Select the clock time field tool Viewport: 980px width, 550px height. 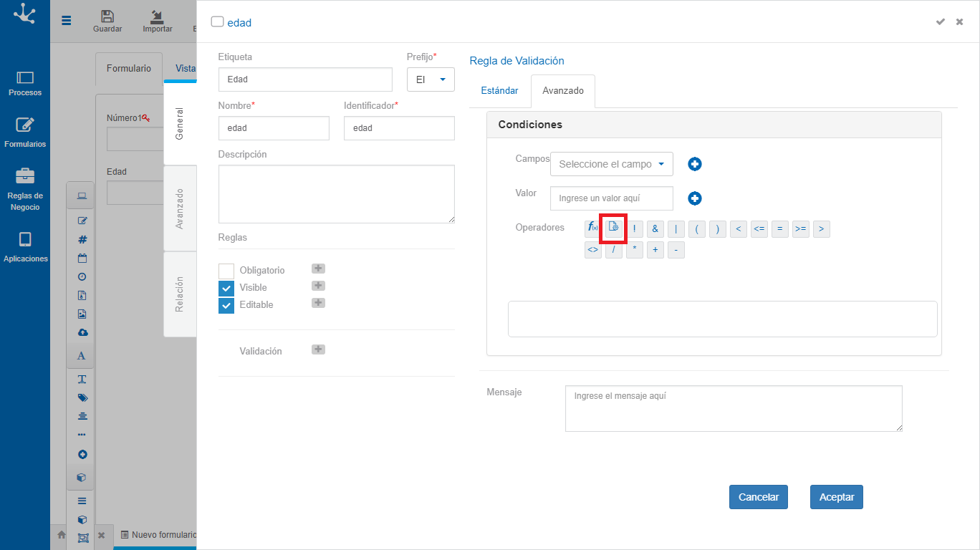click(x=82, y=277)
